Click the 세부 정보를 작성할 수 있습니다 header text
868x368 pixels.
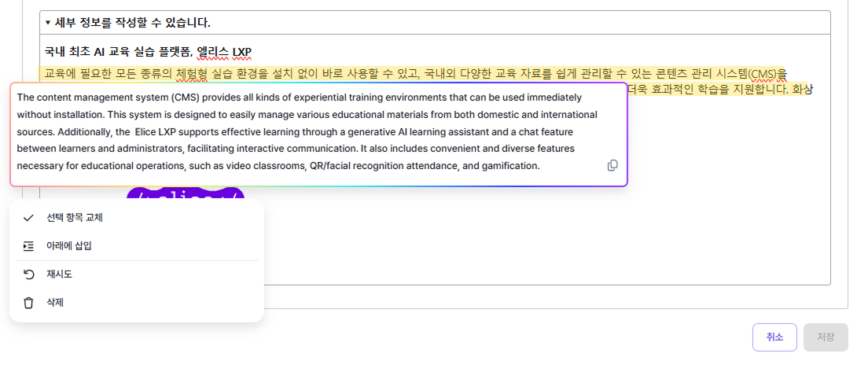click(x=132, y=23)
